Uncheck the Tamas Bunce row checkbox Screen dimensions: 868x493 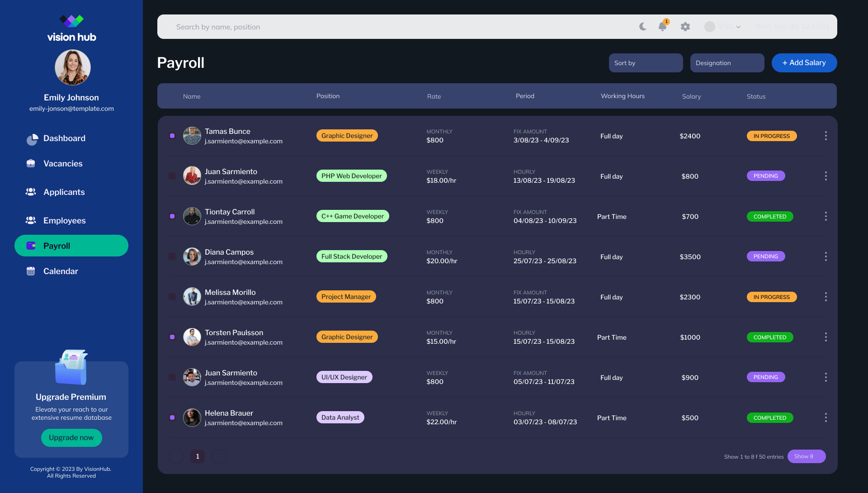172,136
